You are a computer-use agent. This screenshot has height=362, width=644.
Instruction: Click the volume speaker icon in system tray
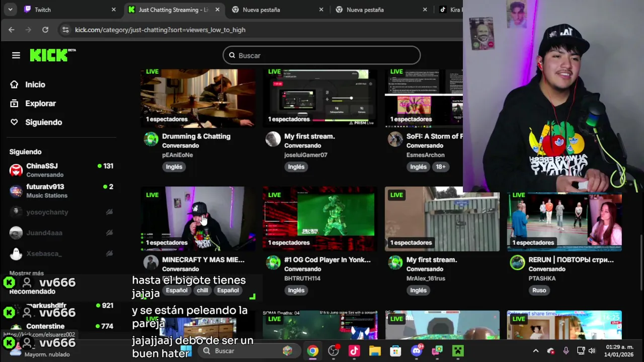[592, 351]
